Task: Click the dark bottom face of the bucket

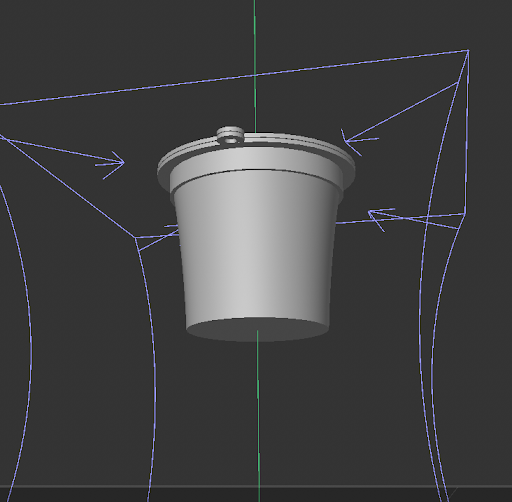Action: tap(257, 330)
